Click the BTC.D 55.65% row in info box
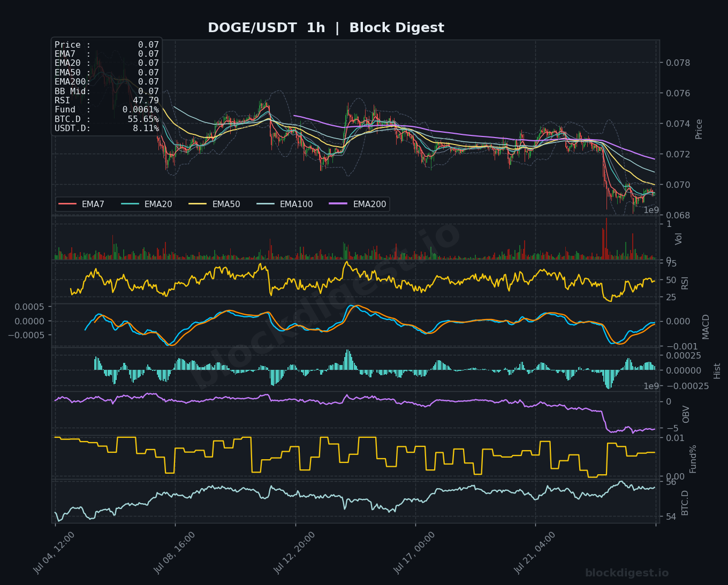 (x=107, y=119)
